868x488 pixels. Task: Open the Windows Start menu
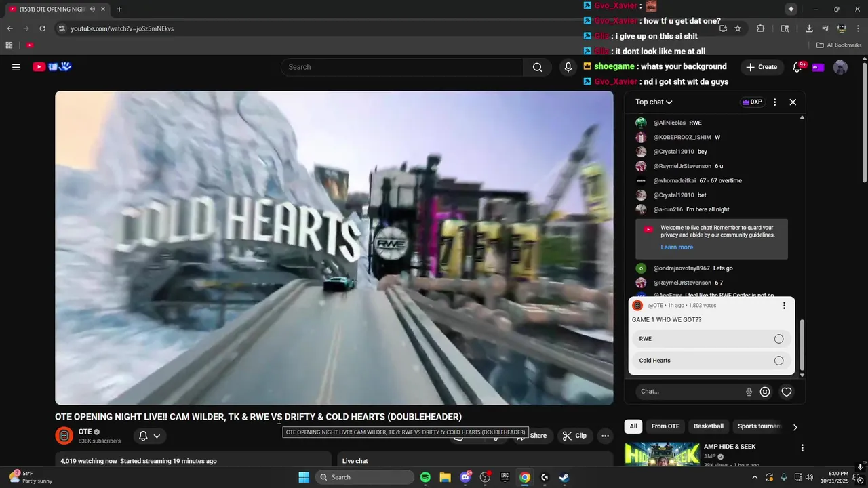coord(304,477)
